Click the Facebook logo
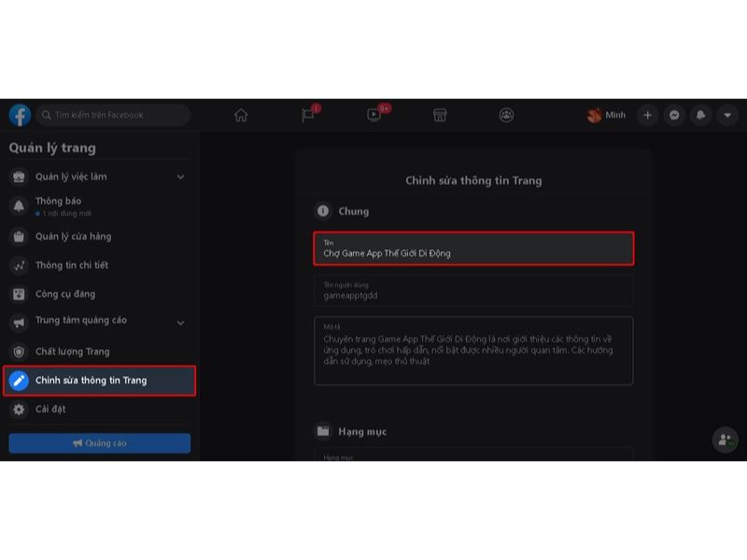 click(x=21, y=115)
